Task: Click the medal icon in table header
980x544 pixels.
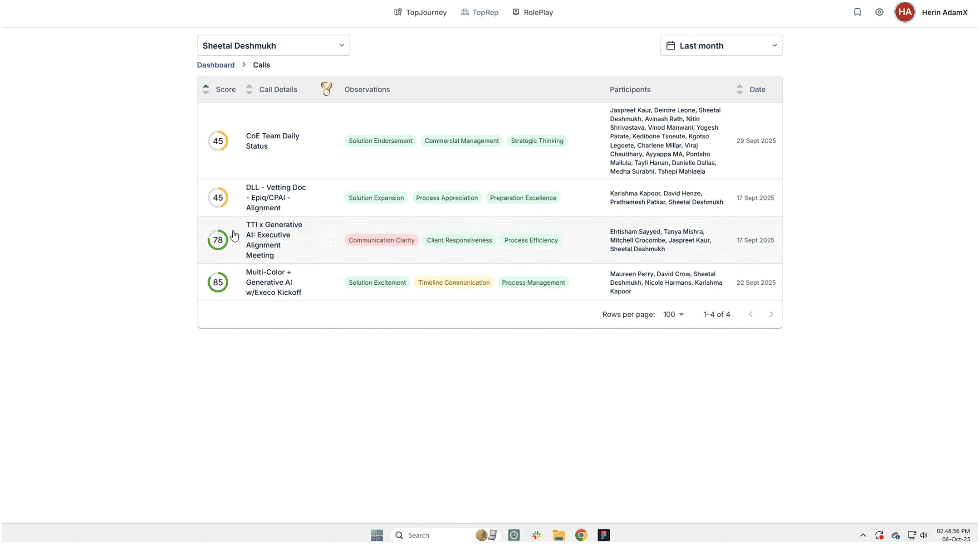Action: 326,89
